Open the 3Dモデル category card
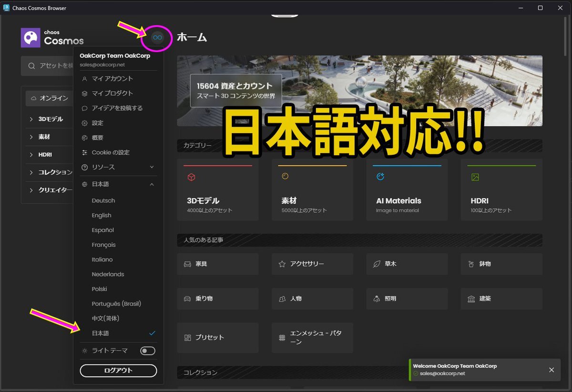Image resolution: width=572 pixels, height=392 pixels. pyautogui.click(x=218, y=190)
